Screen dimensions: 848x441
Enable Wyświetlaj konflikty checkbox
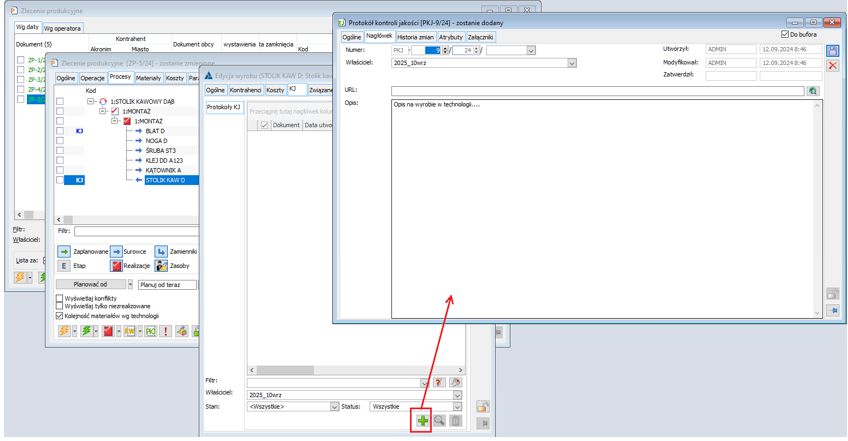(x=60, y=298)
